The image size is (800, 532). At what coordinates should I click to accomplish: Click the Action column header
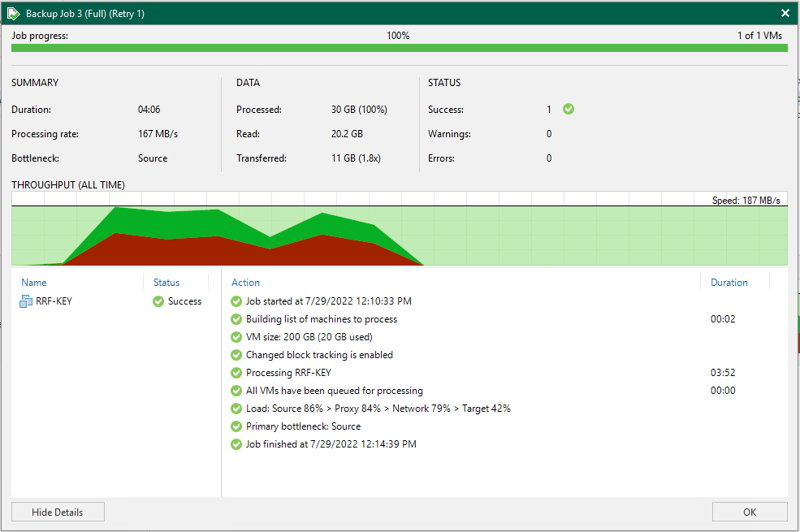pos(245,283)
